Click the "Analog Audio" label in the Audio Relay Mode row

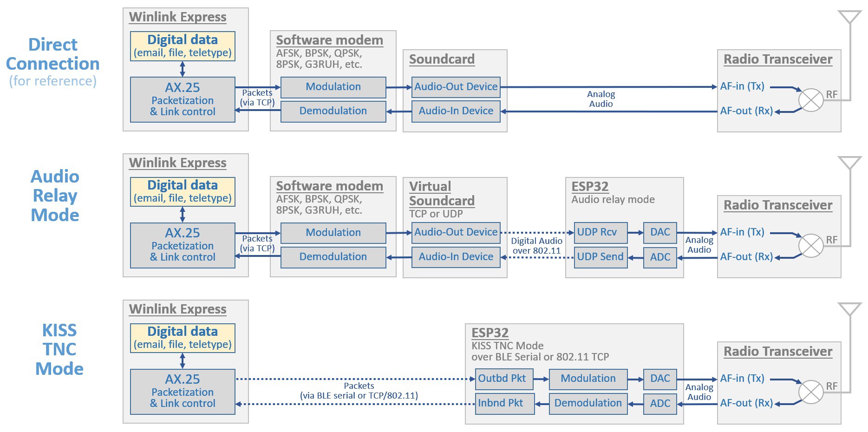click(699, 245)
